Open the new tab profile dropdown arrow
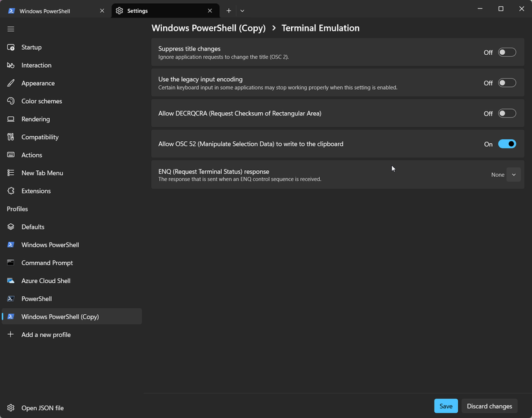Viewport: 532px width, 418px height. pos(242,11)
